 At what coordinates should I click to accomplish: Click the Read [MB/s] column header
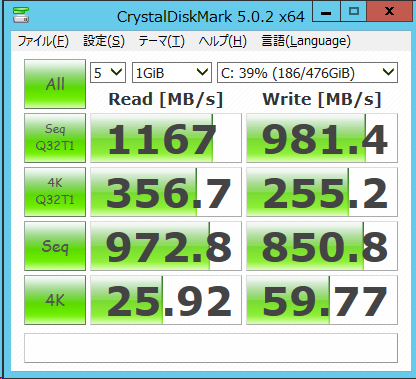tap(166, 99)
